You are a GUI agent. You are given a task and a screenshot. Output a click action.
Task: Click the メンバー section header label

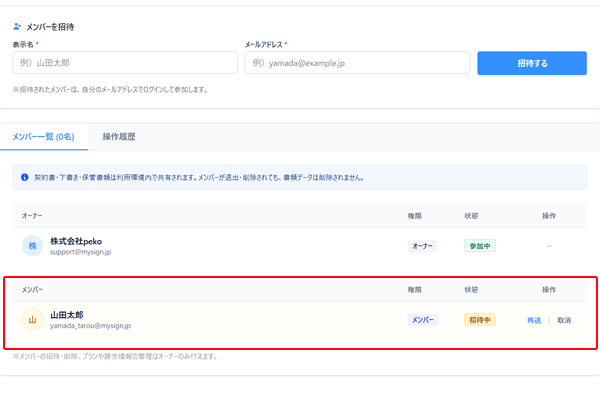32,290
